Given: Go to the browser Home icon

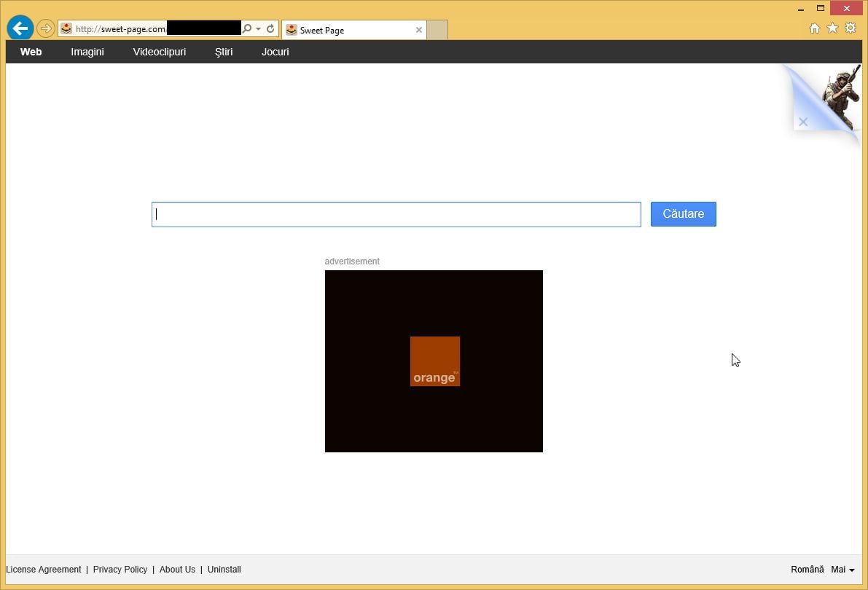Looking at the screenshot, I should pos(814,28).
